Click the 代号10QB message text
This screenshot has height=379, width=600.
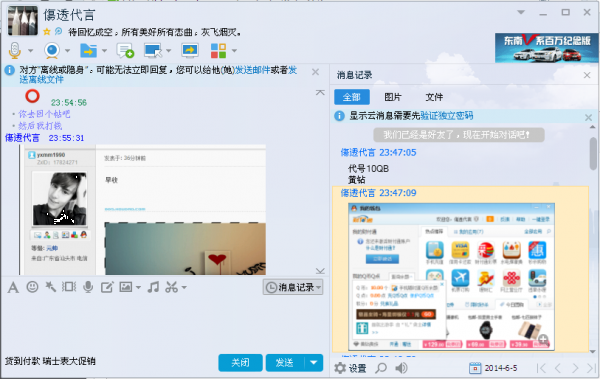[368, 168]
